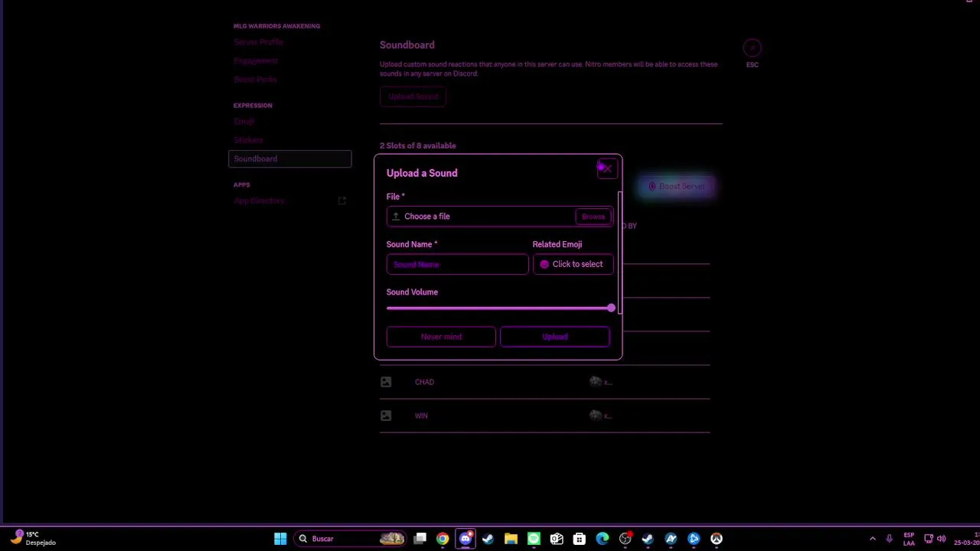Open Task View from the taskbar
This screenshot has width=980, height=551.
pyautogui.click(x=420, y=539)
